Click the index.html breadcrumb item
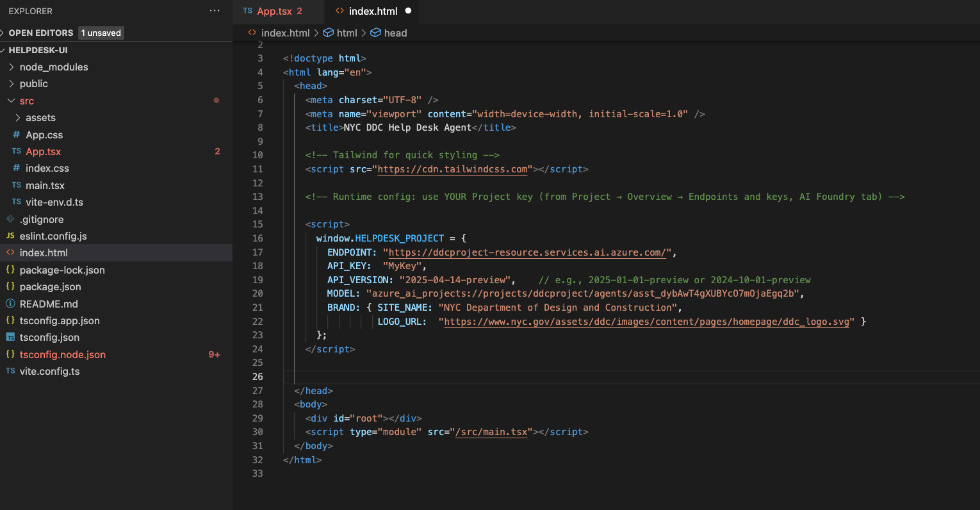 tap(285, 33)
